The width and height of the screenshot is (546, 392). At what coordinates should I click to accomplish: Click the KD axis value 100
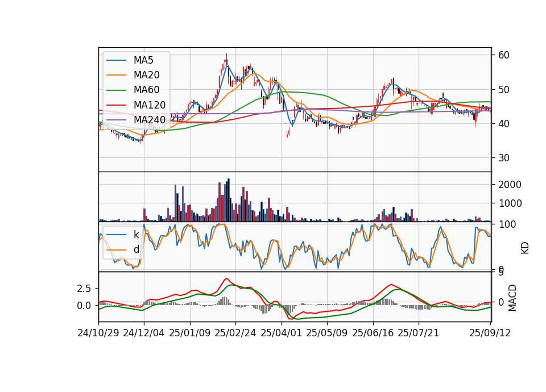[507, 224]
